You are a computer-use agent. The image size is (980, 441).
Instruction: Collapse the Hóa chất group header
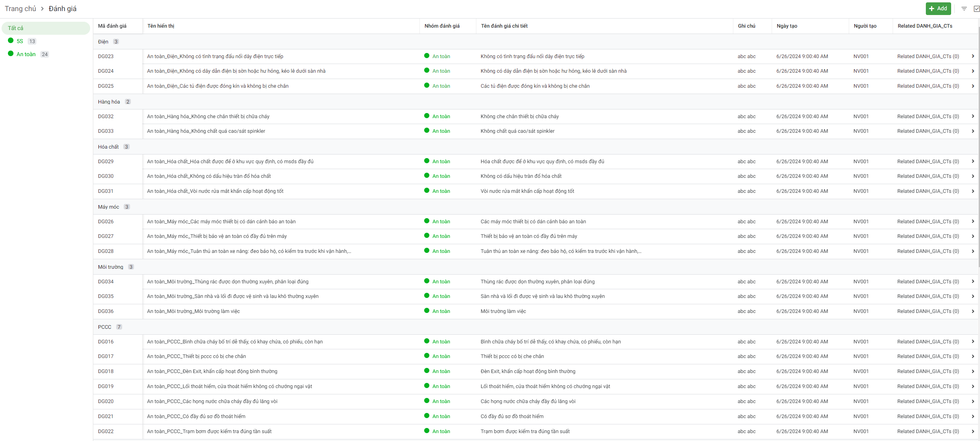[108, 147]
